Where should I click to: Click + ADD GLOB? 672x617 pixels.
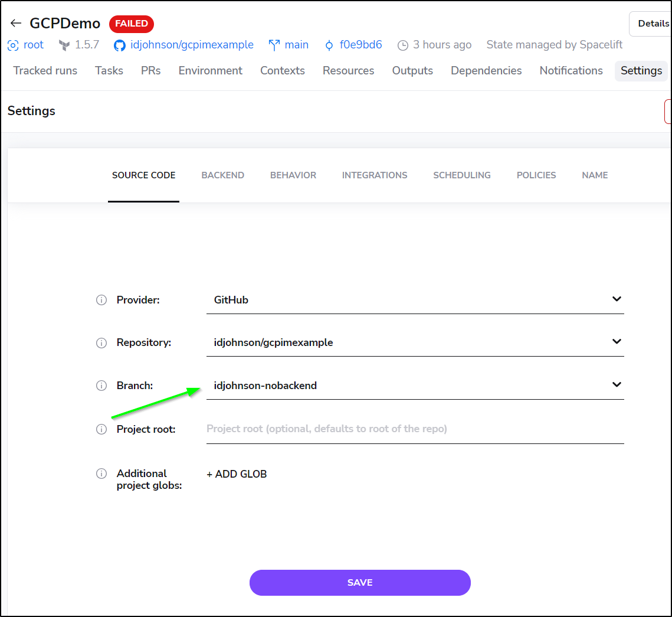tap(237, 474)
